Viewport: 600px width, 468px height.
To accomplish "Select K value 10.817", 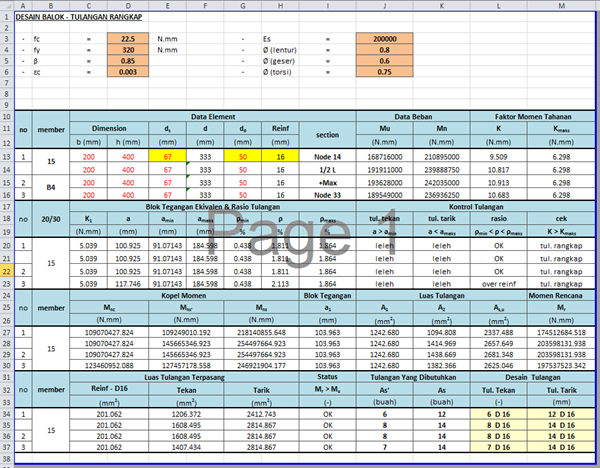I will point(499,170).
